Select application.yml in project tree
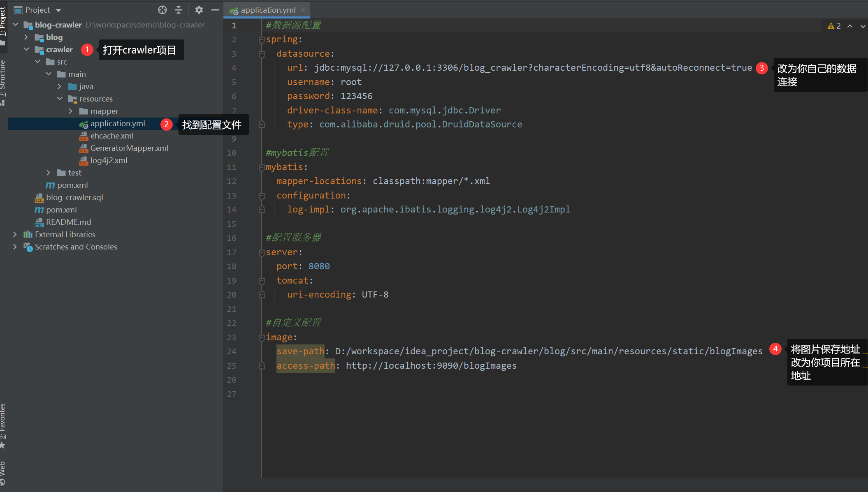This screenshot has width=868, height=492. pyautogui.click(x=116, y=123)
